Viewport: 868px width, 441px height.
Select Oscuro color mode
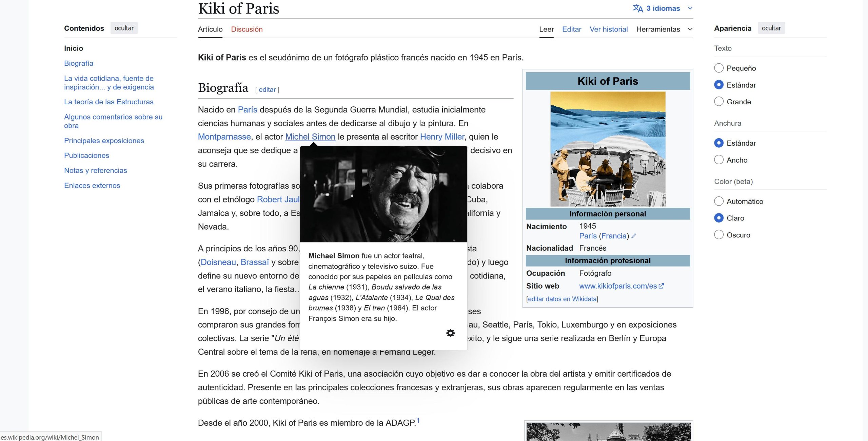pos(719,235)
